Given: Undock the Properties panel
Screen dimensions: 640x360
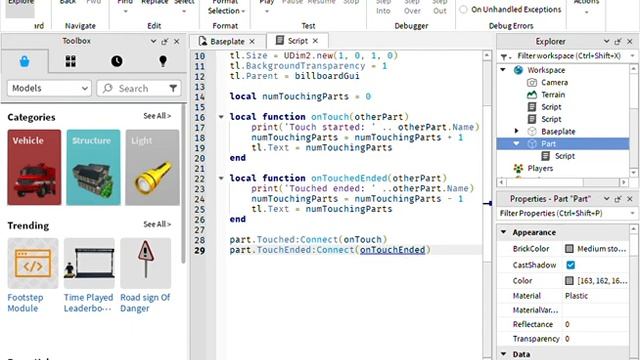Looking at the screenshot, I should point(618,199).
